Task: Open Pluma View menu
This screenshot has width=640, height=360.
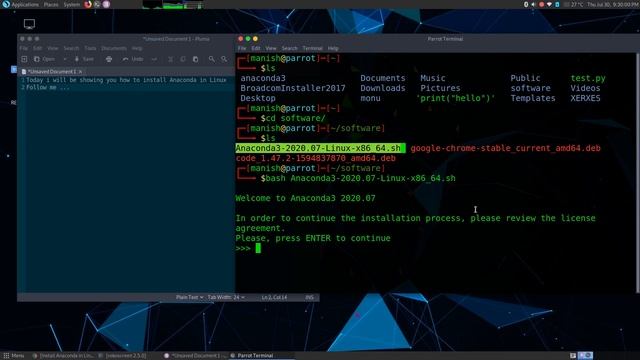Action: (53, 48)
